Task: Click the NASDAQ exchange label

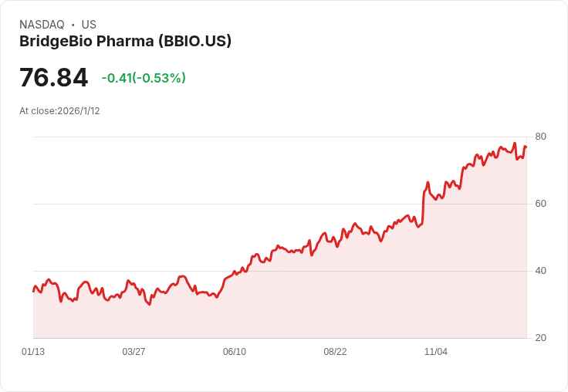Action: pos(42,25)
